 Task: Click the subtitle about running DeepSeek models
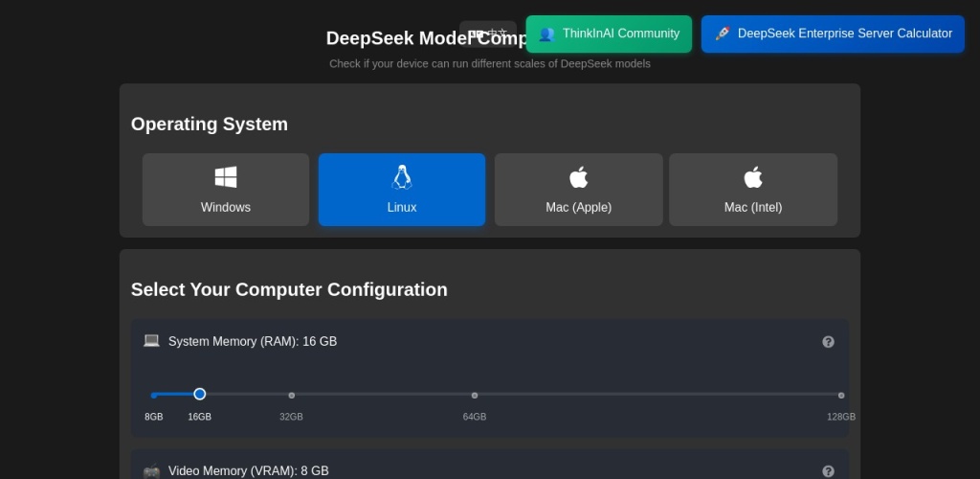[490, 64]
